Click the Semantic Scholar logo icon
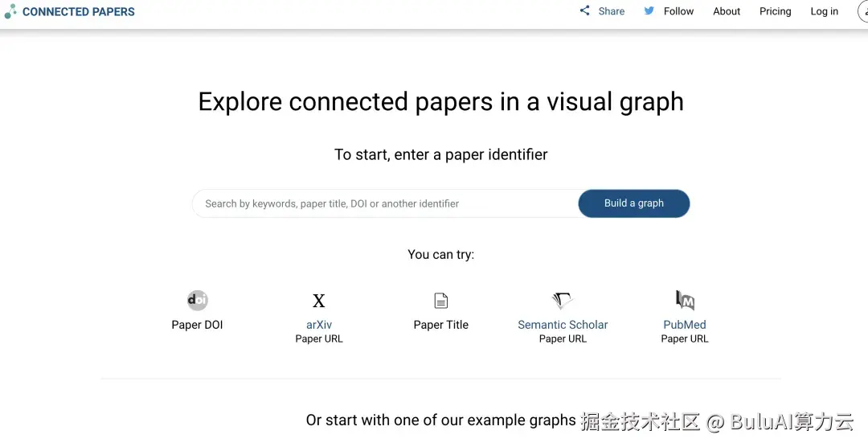Image resolution: width=868 pixels, height=447 pixels. (563, 301)
